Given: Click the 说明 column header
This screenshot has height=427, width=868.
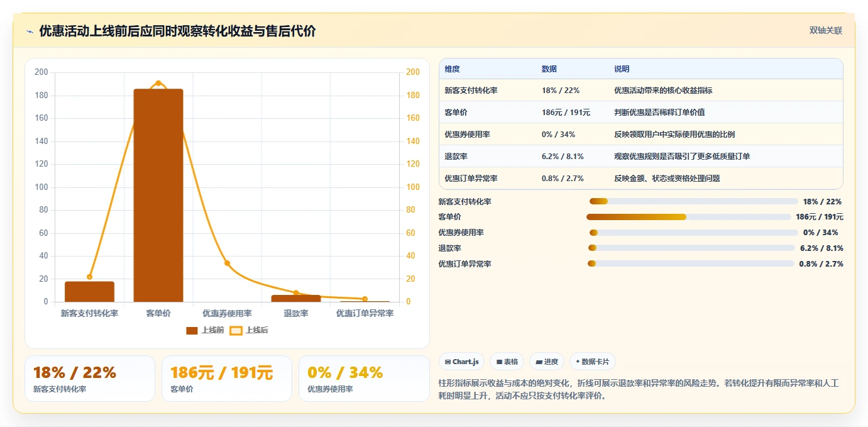Looking at the screenshot, I should tap(622, 69).
